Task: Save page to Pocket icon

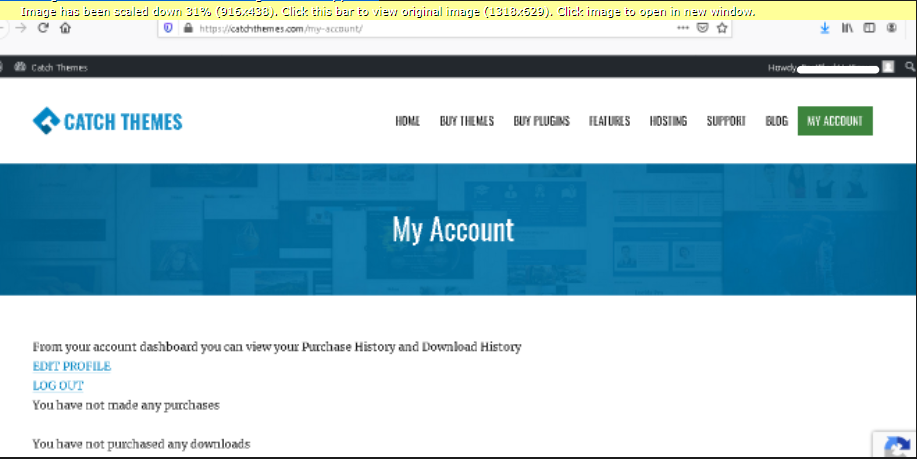Action: (x=703, y=28)
